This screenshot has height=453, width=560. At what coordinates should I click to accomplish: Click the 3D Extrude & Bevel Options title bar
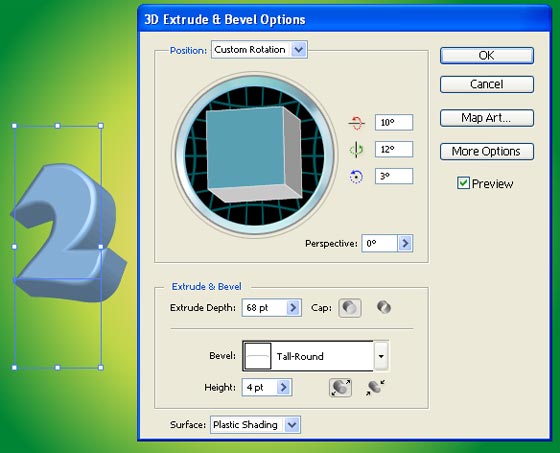pos(344,20)
